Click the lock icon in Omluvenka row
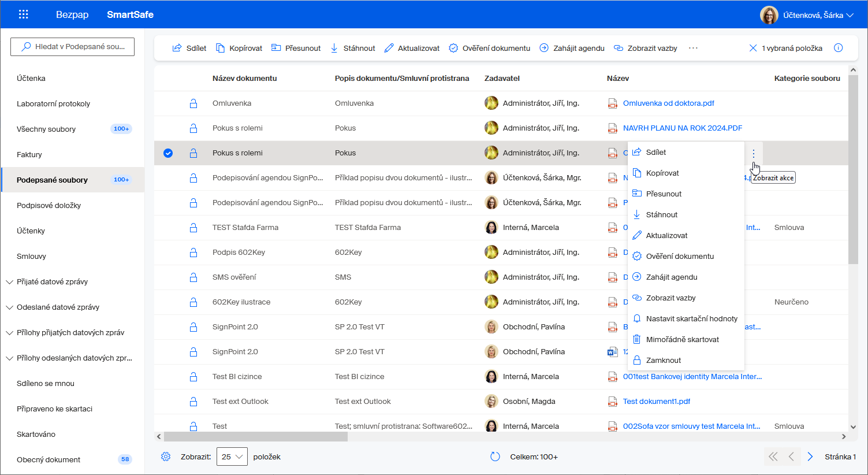 (193, 103)
